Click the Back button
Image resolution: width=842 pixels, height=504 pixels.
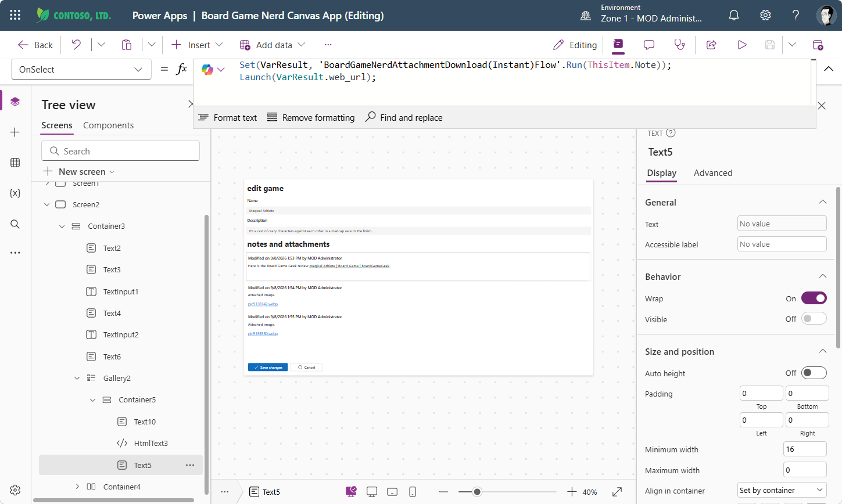[35, 45]
